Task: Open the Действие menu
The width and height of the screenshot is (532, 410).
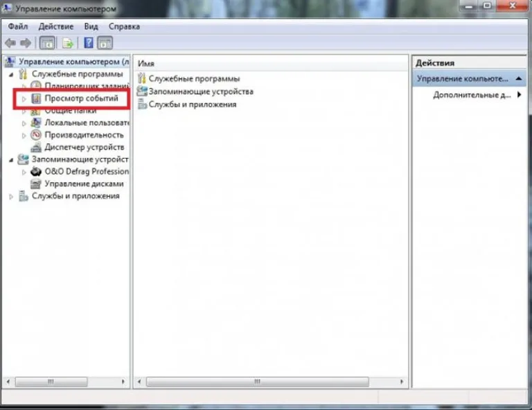Action: [56, 26]
